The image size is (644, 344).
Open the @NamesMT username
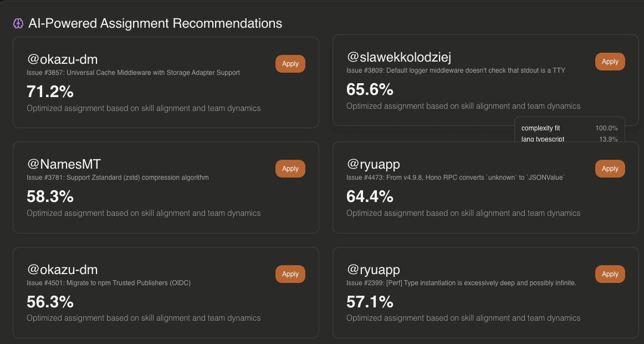(64, 164)
